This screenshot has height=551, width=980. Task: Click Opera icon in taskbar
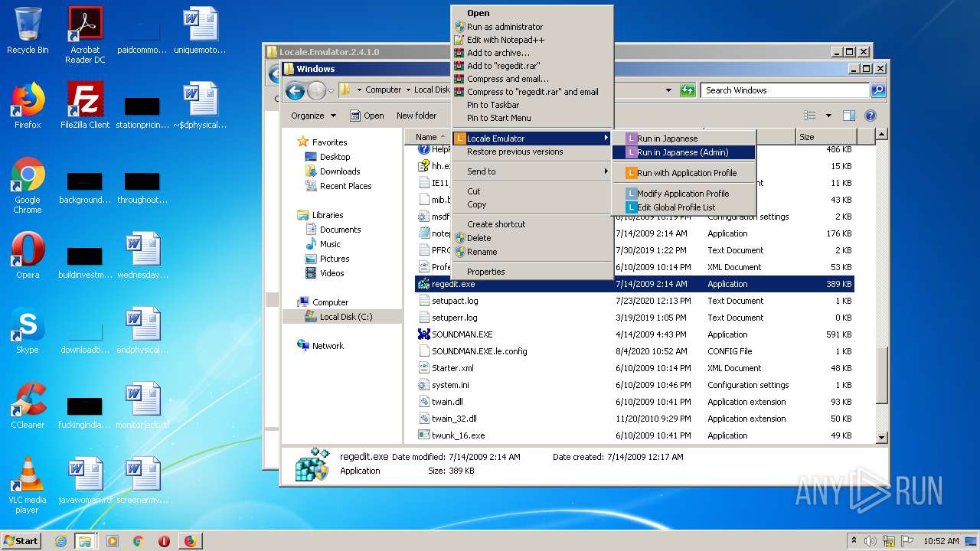tap(164, 541)
